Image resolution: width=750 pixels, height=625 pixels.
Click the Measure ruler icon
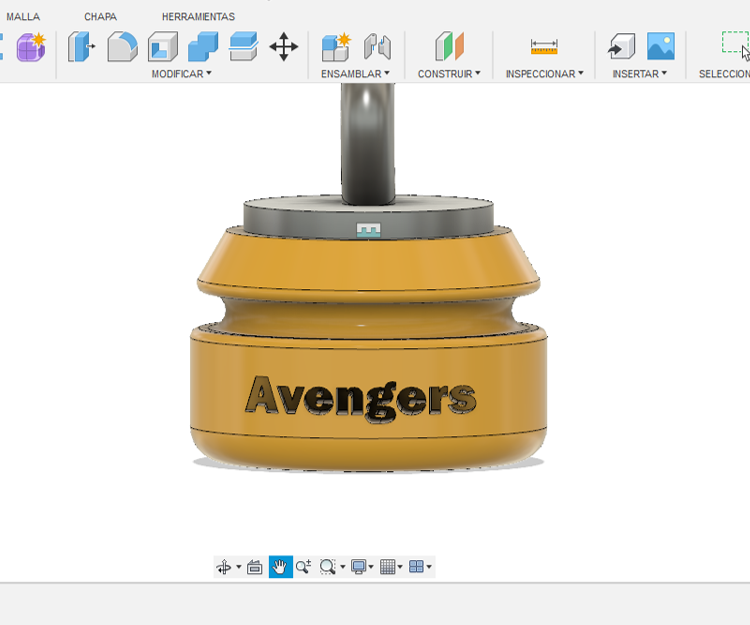tap(544, 47)
